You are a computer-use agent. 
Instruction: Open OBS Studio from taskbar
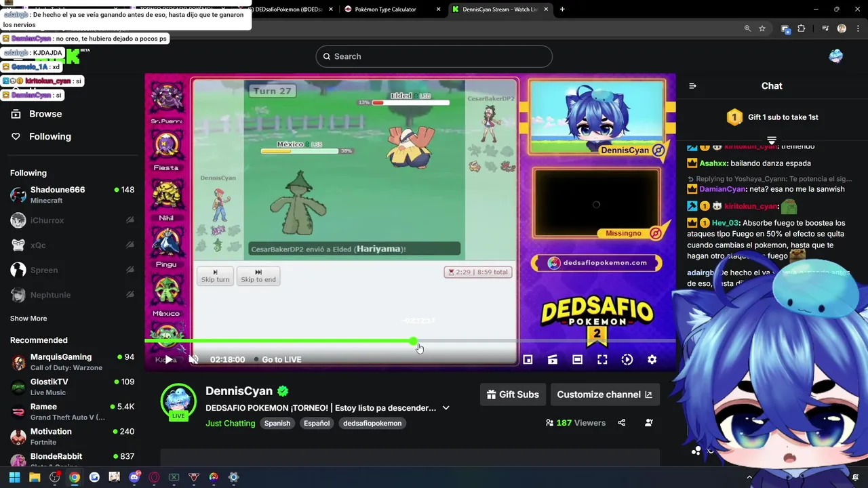pos(55,477)
